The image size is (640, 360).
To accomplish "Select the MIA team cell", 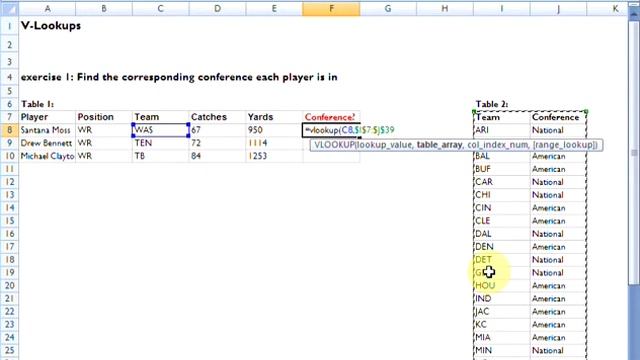I will click(502, 338).
